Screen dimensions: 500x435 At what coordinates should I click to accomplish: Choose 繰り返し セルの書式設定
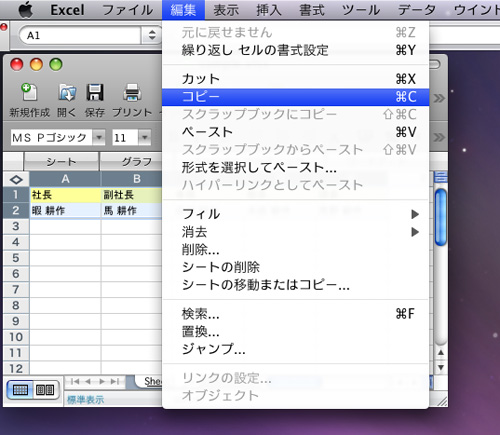295,50
